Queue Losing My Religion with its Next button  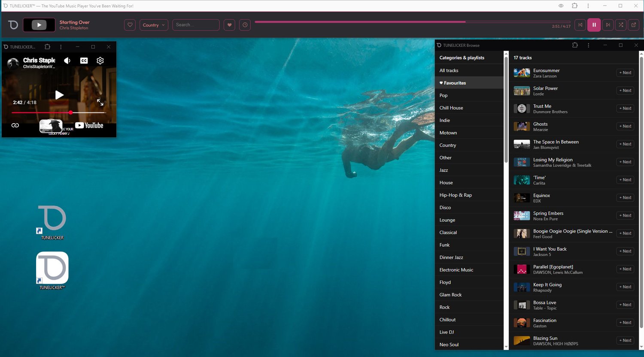point(625,162)
